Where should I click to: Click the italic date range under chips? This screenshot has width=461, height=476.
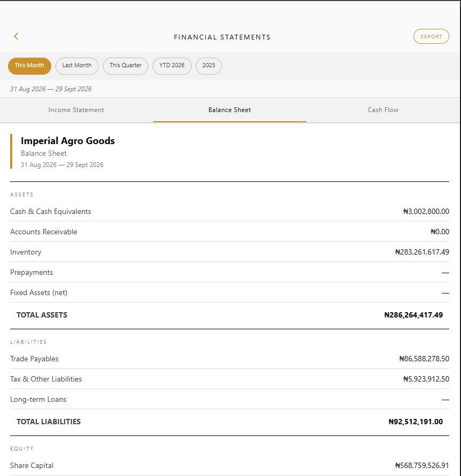click(x=51, y=89)
